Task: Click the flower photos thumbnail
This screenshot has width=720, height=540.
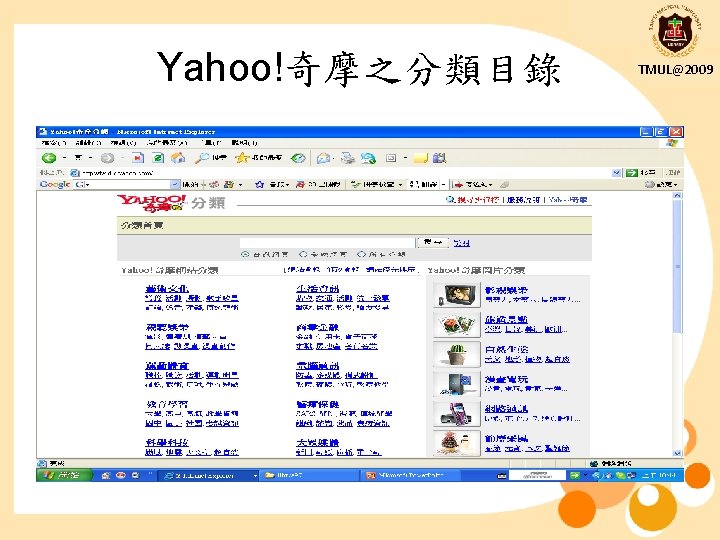Action: coord(457,324)
